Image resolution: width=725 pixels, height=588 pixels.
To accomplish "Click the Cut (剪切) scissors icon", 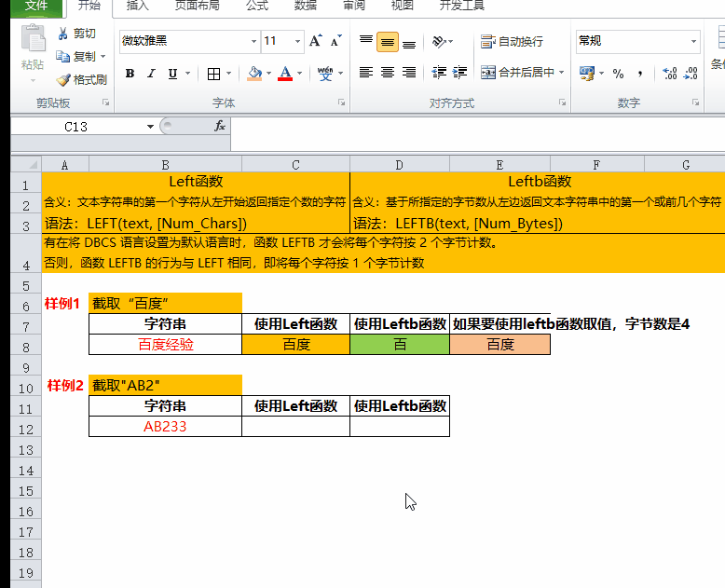I will 63,34.
